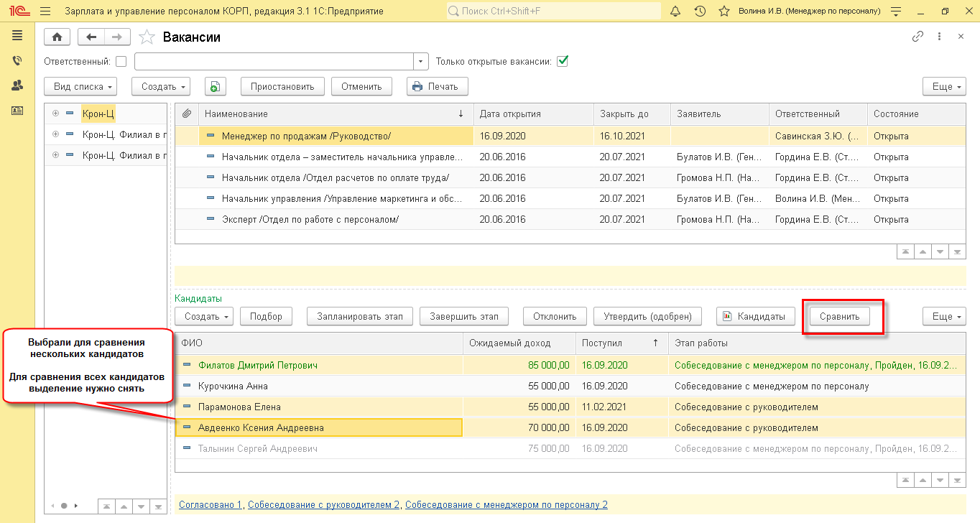Screen dimensions: 980x523
Task: Open history clock icon in title bar
Action: point(699,11)
